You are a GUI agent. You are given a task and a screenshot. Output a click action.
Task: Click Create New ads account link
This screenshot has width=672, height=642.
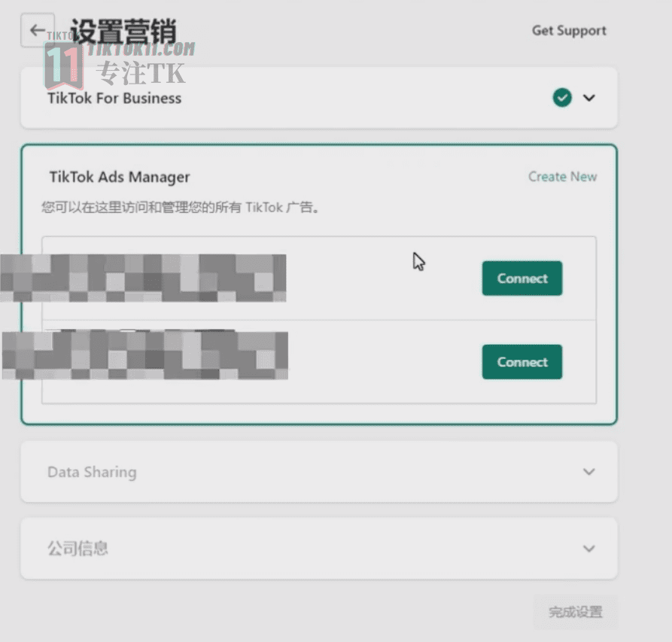pos(562,176)
